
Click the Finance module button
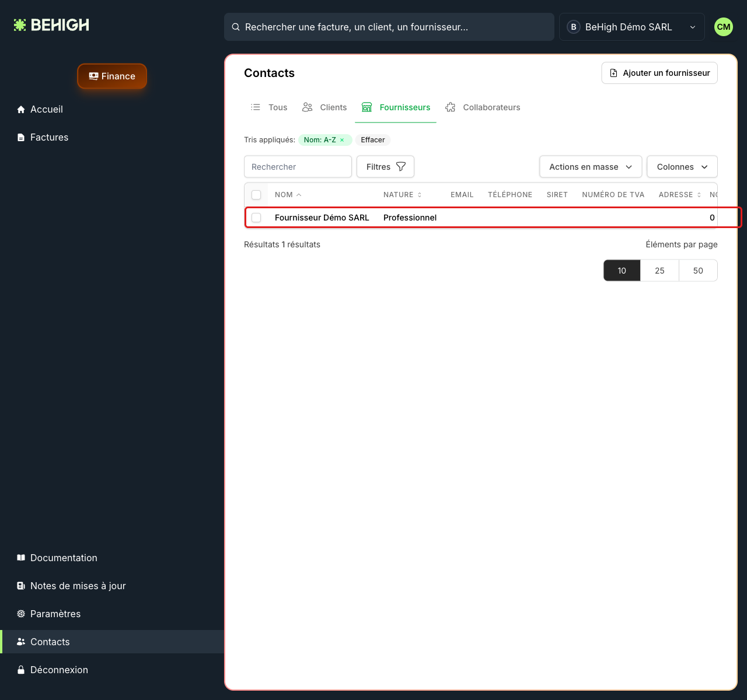[x=112, y=76]
